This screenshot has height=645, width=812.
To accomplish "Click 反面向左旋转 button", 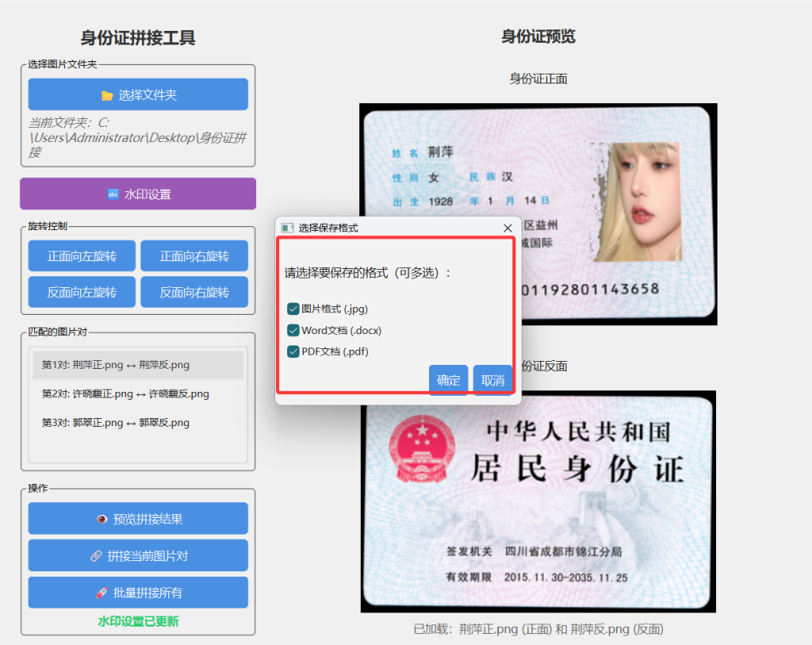I will 82,292.
